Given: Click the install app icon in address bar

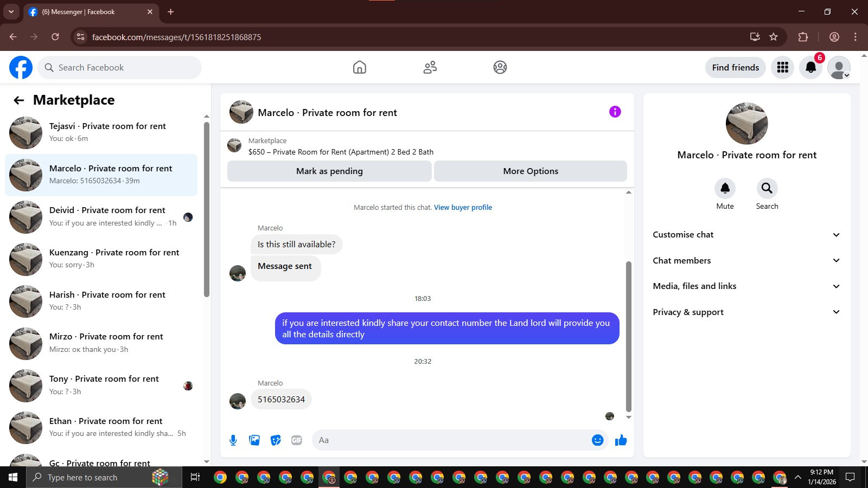Looking at the screenshot, I should (755, 37).
